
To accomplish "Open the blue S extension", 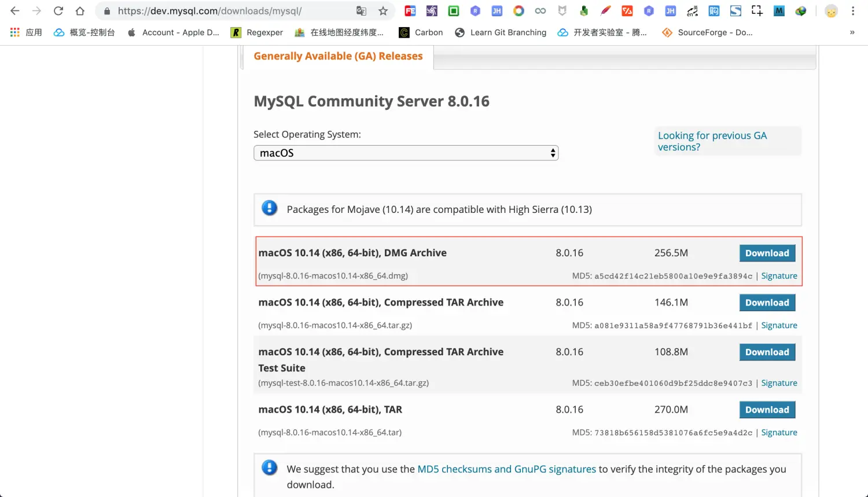I will [735, 11].
